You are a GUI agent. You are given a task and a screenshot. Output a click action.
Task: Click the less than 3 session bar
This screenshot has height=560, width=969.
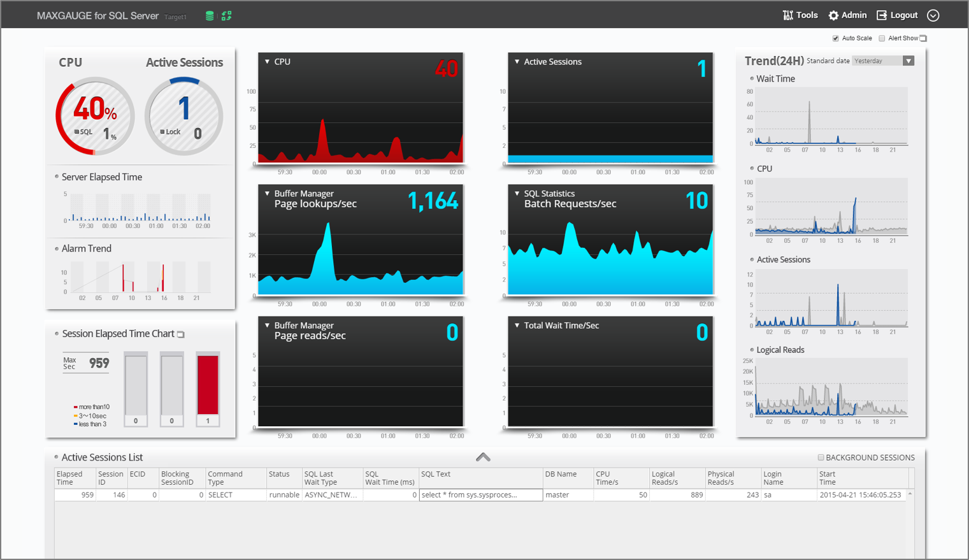(x=136, y=389)
